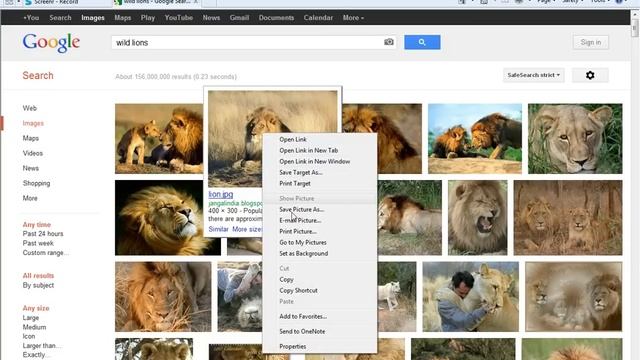640x360 pixels.
Task: Go to News in the top bar
Action: pos(211,18)
